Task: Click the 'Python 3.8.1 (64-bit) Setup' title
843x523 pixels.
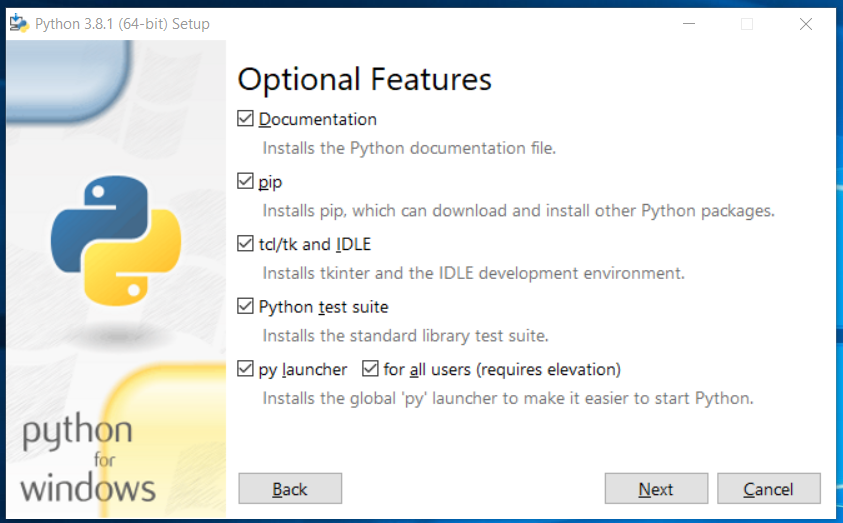Action: (x=122, y=24)
